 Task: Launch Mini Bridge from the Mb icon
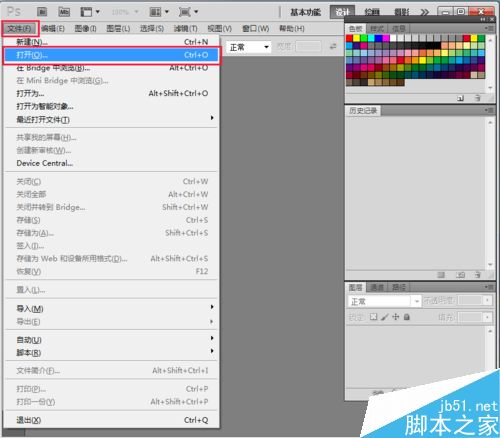64,12
